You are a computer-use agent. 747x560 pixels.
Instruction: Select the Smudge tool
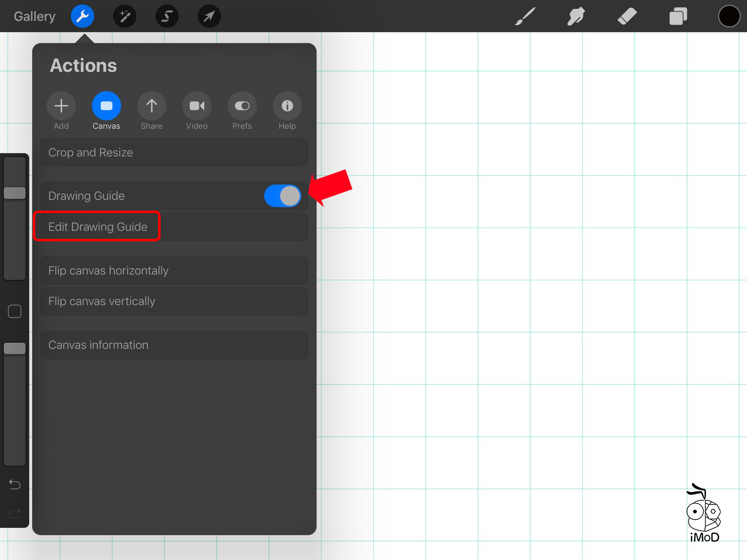(x=576, y=16)
